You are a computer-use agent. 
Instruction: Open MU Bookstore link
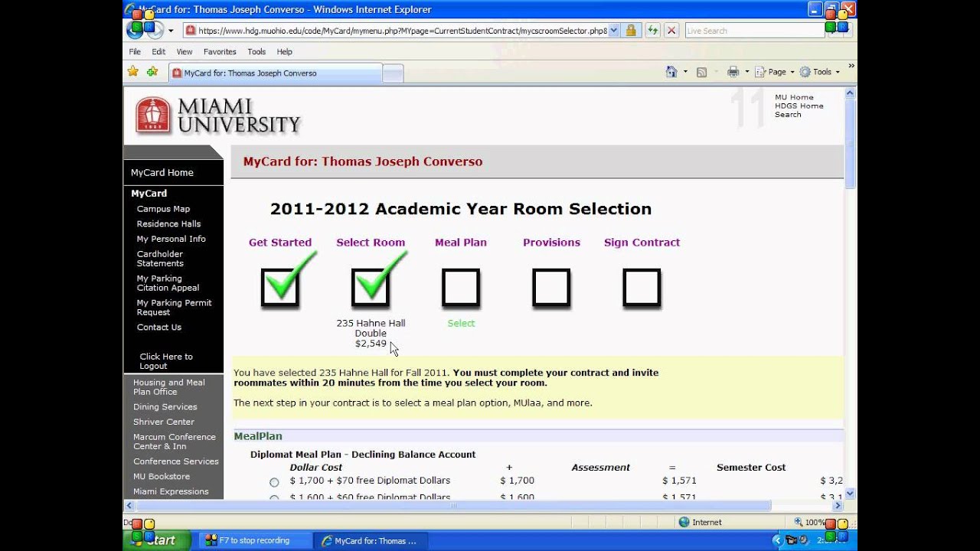click(162, 477)
